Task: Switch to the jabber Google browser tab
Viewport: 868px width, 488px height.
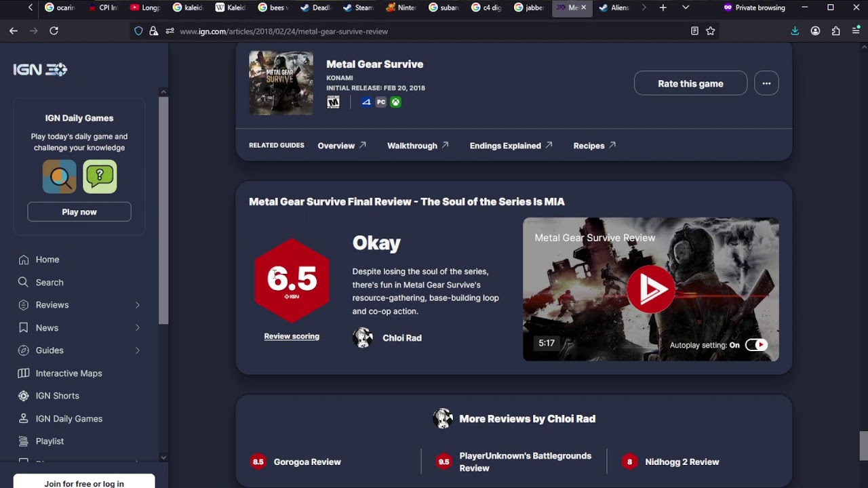Action: (530, 7)
